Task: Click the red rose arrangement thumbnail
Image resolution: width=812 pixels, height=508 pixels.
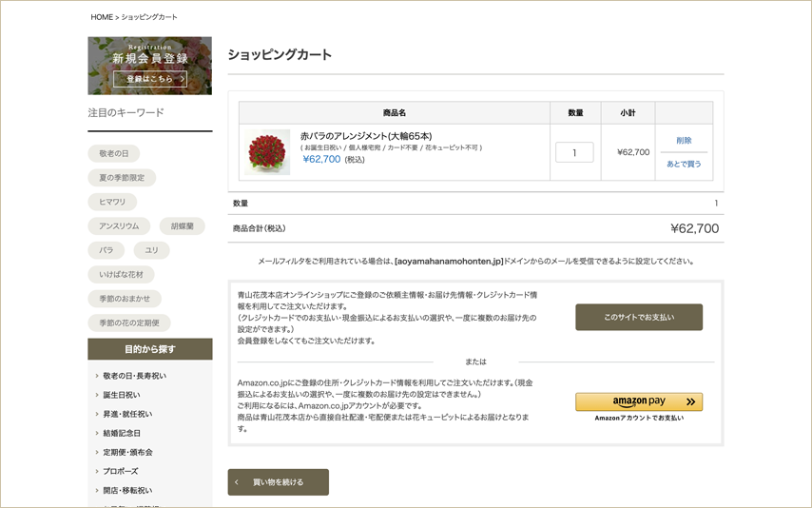Action: (267, 152)
